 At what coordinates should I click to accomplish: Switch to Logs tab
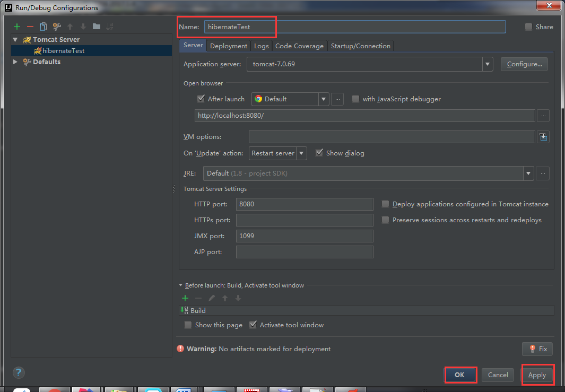click(261, 46)
